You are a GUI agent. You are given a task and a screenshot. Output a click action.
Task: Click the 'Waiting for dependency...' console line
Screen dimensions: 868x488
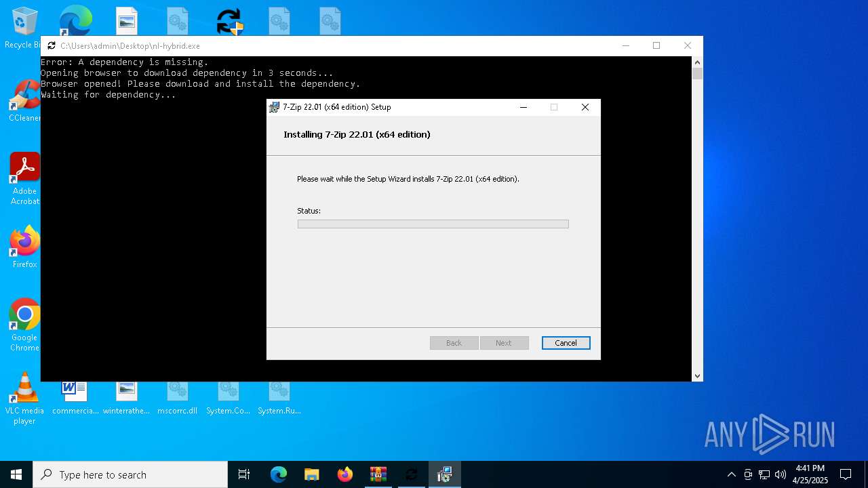(x=108, y=95)
